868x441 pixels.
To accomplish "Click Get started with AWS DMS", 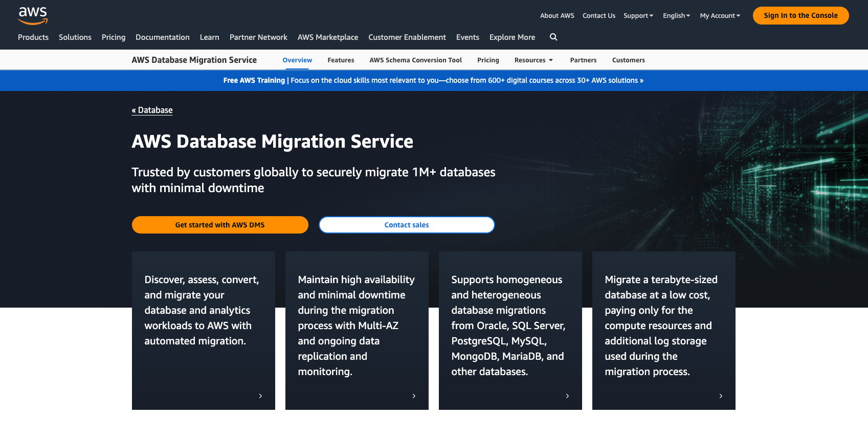I will click(220, 225).
